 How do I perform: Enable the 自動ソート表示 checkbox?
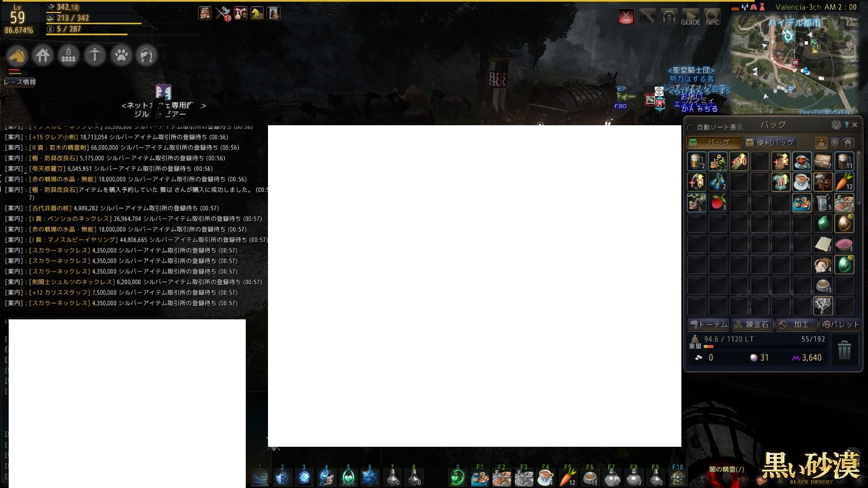(x=690, y=127)
